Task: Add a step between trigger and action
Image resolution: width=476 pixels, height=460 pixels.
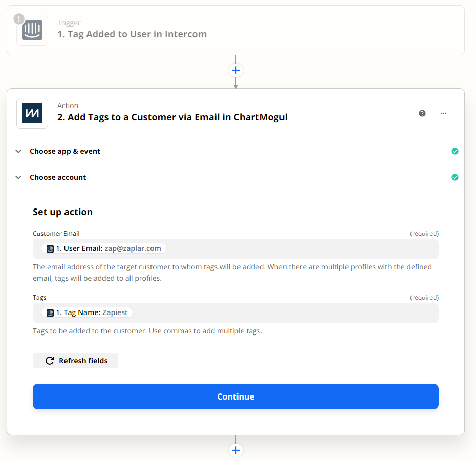Action: click(x=236, y=71)
